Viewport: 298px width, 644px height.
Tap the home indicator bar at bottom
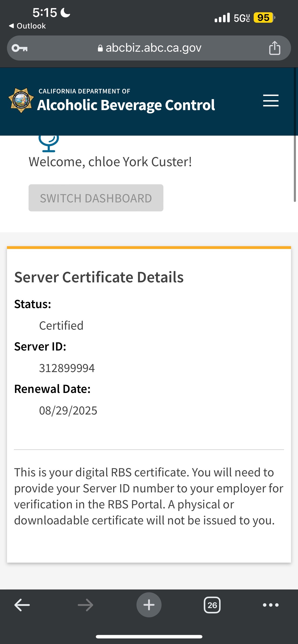(149, 637)
